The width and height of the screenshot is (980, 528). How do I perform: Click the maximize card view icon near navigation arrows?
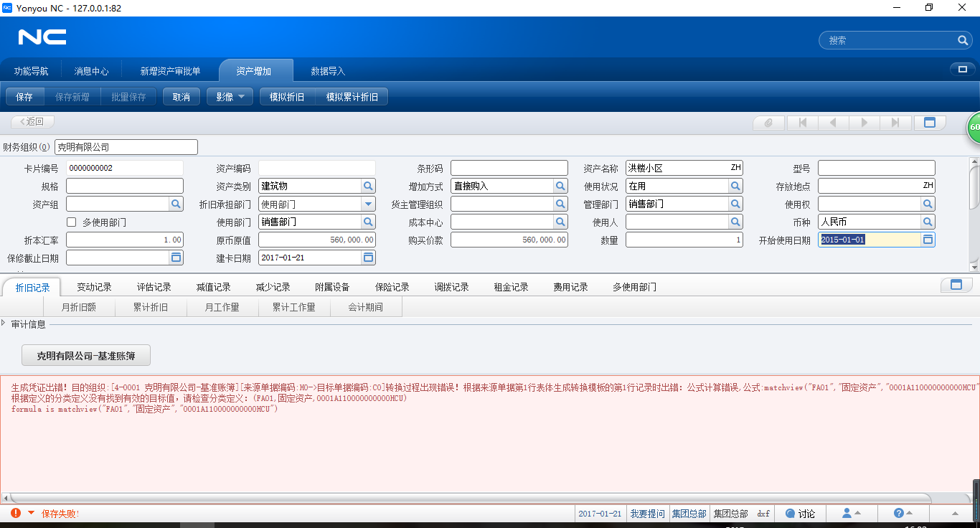point(929,122)
